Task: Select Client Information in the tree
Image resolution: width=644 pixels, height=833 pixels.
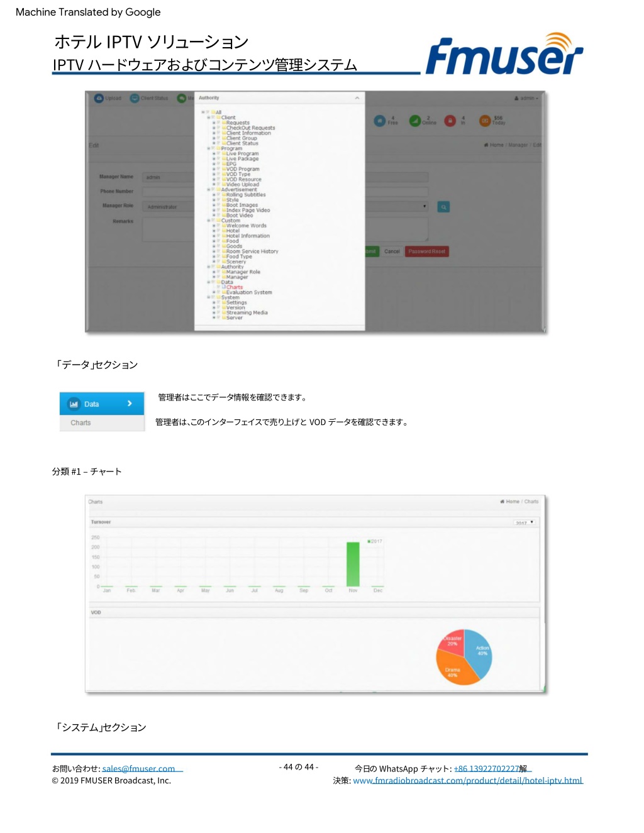Action: click(248, 133)
